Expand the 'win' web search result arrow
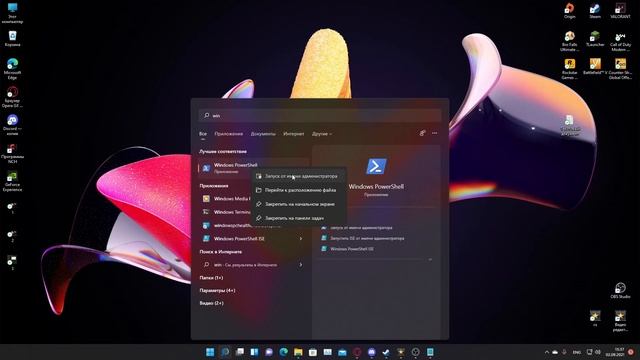 (301, 265)
